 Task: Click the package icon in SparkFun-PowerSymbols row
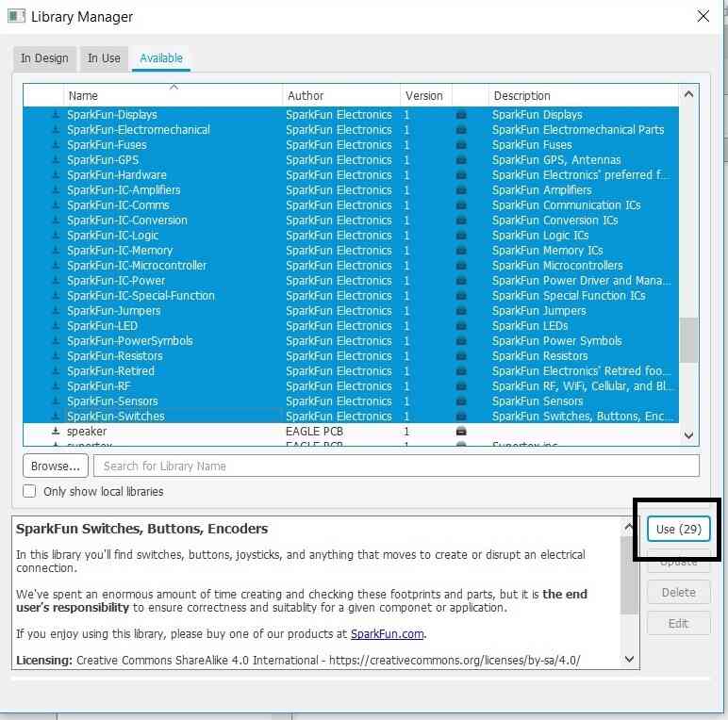click(461, 341)
